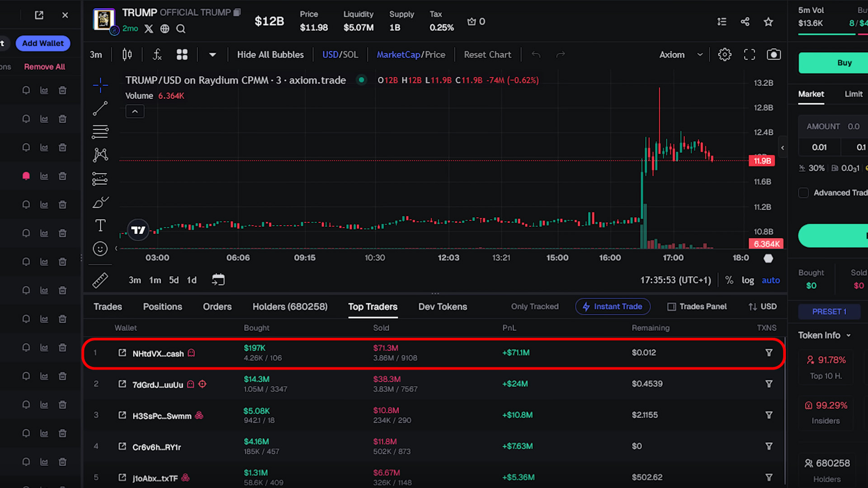The height and width of the screenshot is (488, 868).
Task: Click the Buy button
Action: pos(844,63)
